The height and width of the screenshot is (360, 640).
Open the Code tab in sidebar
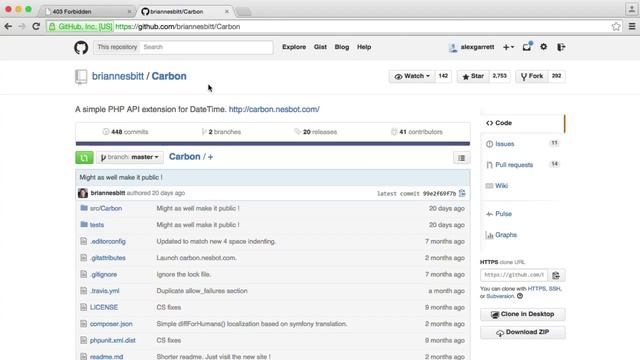(x=522, y=123)
